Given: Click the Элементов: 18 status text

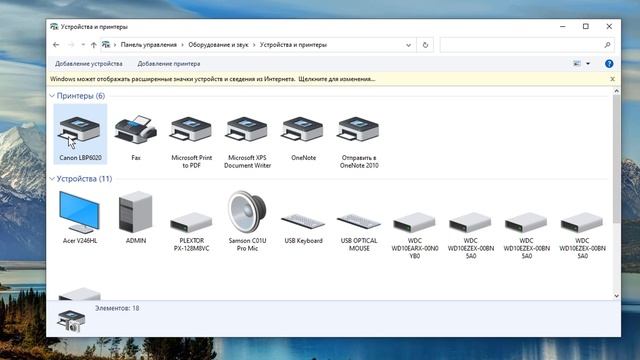Looking at the screenshot, I should click(117, 308).
